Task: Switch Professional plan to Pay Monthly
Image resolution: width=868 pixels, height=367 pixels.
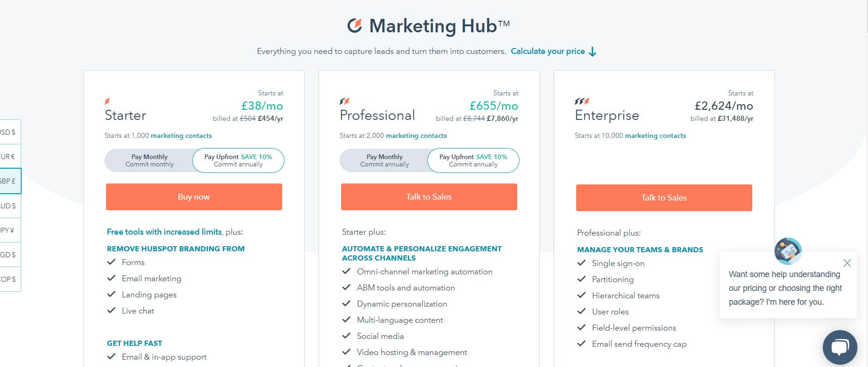Action: click(x=384, y=160)
